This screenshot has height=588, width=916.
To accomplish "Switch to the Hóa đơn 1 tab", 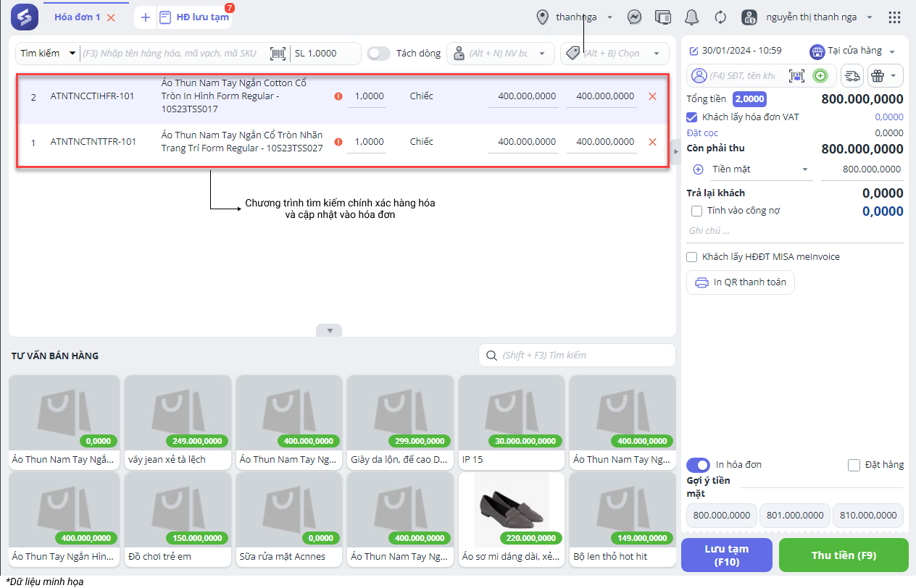I will tap(78, 17).
